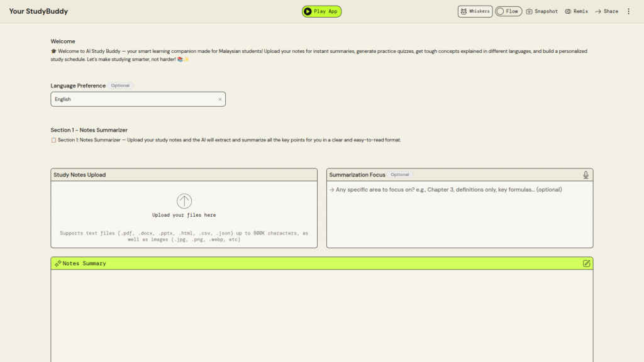Click the Share arrow icon
Viewport: 644px width, 362px height.
[598, 11]
